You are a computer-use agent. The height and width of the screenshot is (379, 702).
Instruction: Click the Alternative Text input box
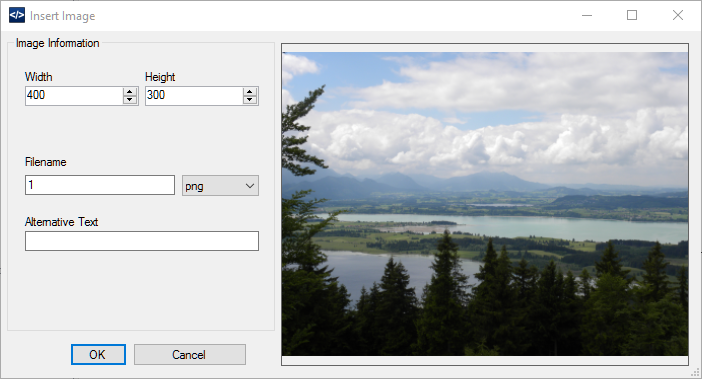142,241
